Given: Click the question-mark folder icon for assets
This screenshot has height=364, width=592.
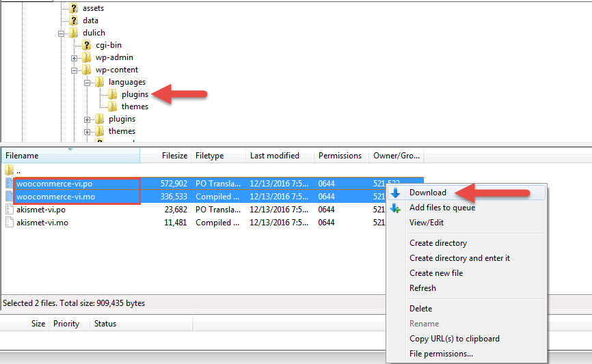Looking at the screenshot, I should click(x=74, y=8).
